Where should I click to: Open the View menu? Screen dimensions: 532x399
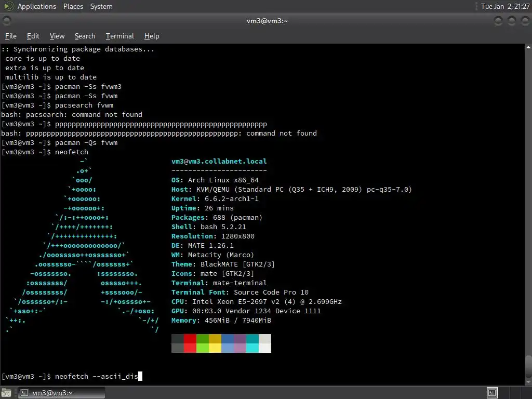[57, 36]
